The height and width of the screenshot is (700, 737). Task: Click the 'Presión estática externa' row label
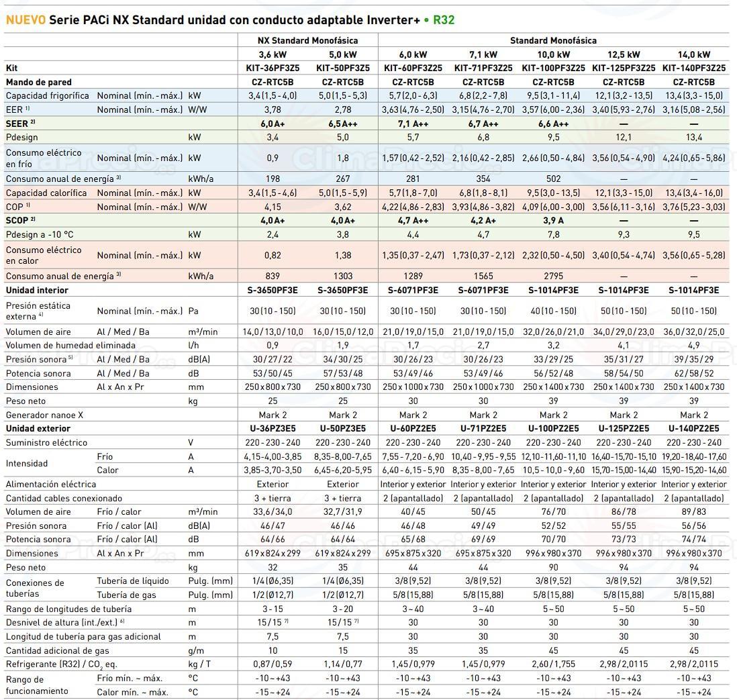38,311
